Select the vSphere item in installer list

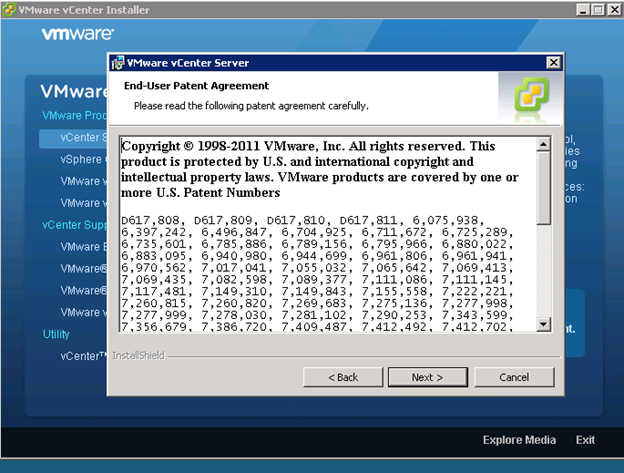coord(82,160)
